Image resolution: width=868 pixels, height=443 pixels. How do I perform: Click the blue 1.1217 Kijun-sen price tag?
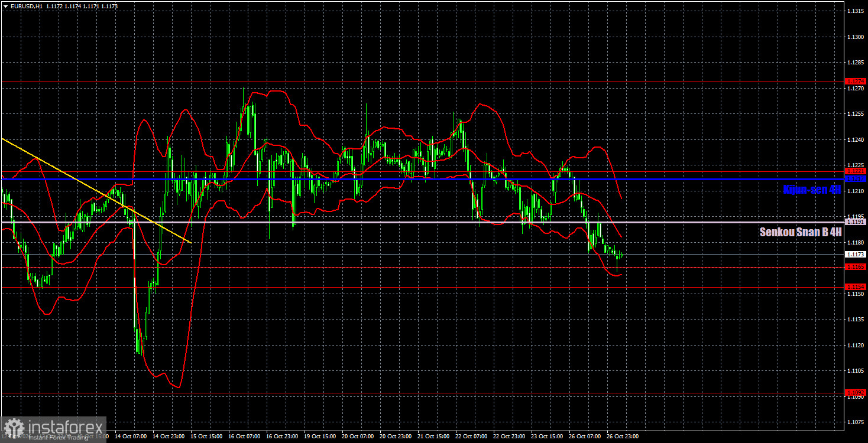(856, 178)
